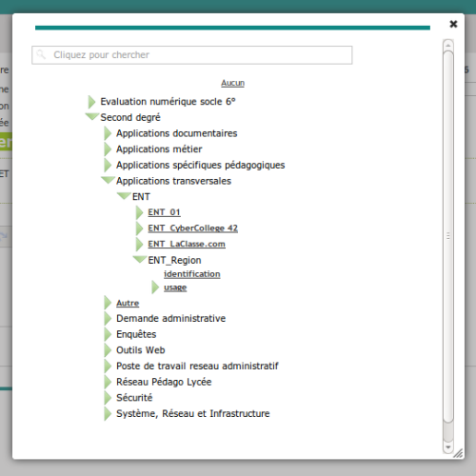Click the search field Cliquez pour chercher

pyautogui.click(x=192, y=55)
